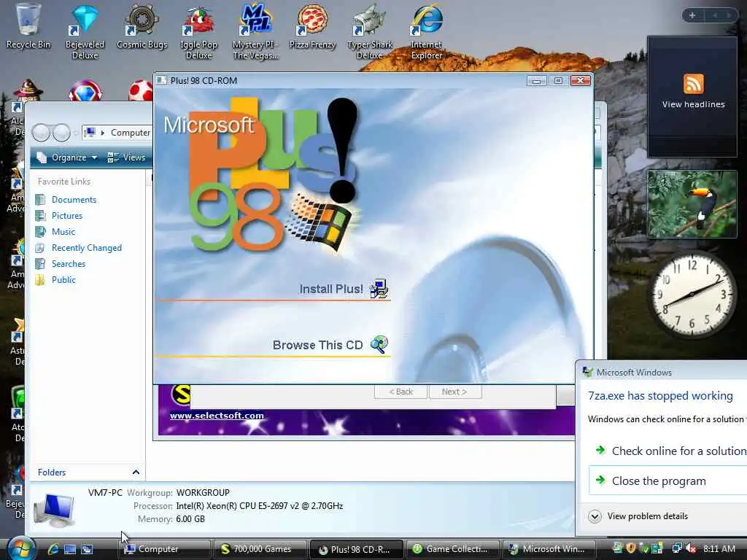The height and width of the screenshot is (560, 747).
Task: Click the RSS feed headlines icon
Action: (x=693, y=84)
